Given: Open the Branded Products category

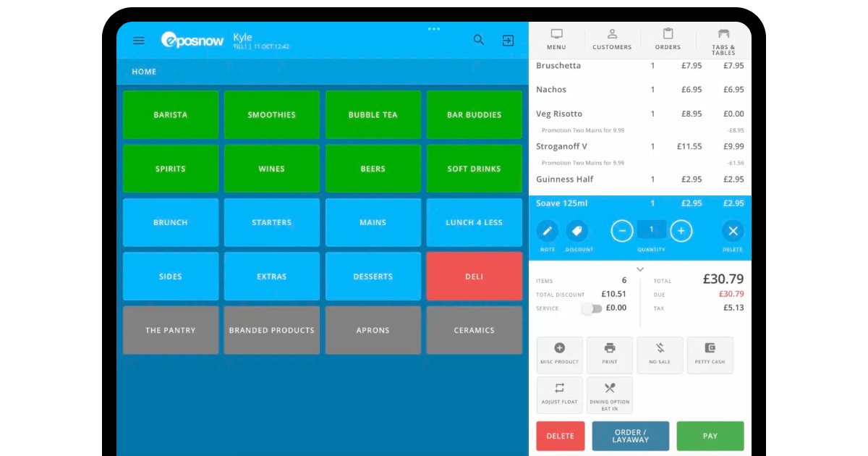Looking at the screenshot, I should tap(272, 330).
